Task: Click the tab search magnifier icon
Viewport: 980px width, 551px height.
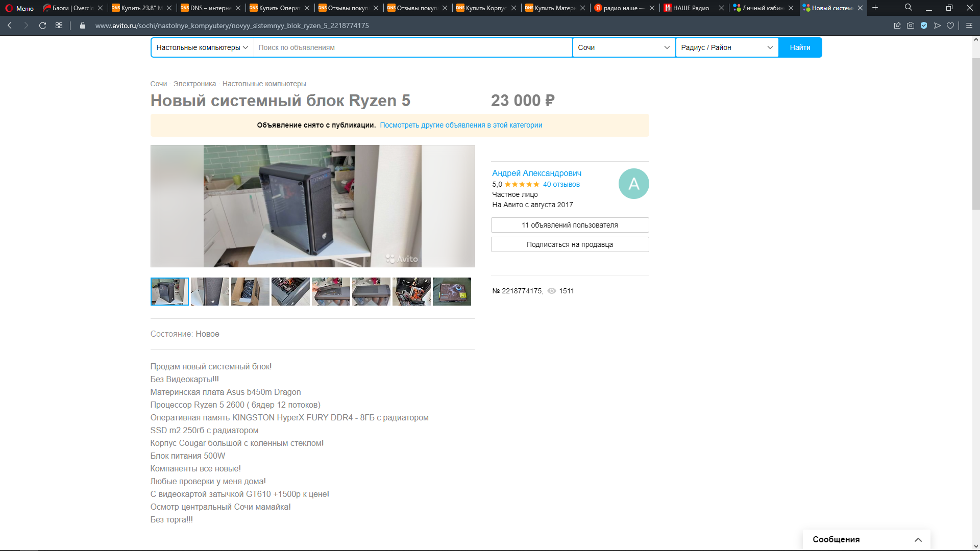Action: (909, 8)
